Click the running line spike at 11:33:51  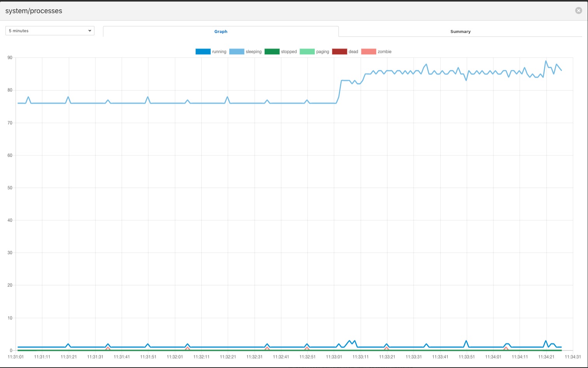point(466,341)
